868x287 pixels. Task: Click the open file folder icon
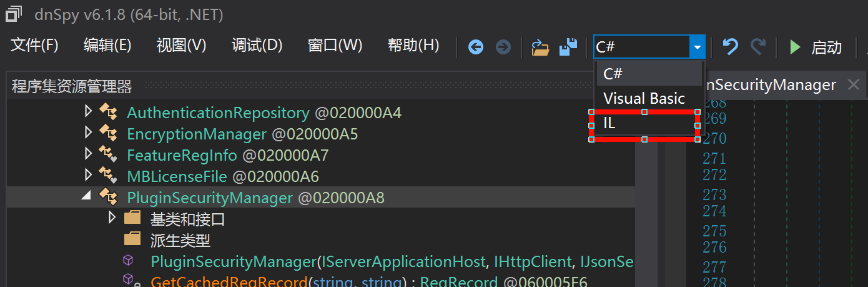point(540,47)
